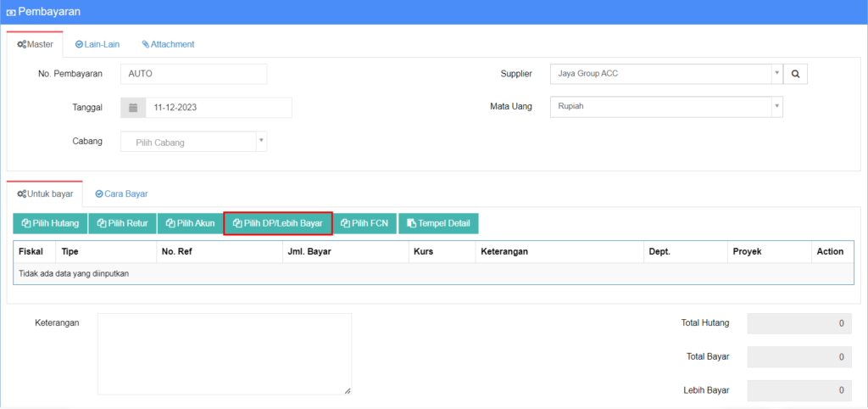Image resolution: width=868 pixels, height=409 pixels.
Task: Switch to the Lain-Lain tab
Action: (x=97, y=44)
